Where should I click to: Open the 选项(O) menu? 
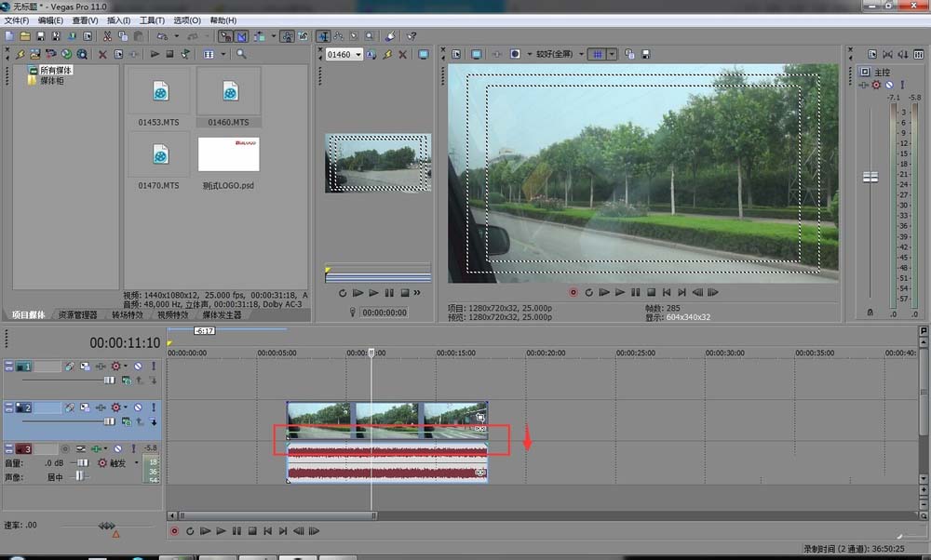coord(187,20)
